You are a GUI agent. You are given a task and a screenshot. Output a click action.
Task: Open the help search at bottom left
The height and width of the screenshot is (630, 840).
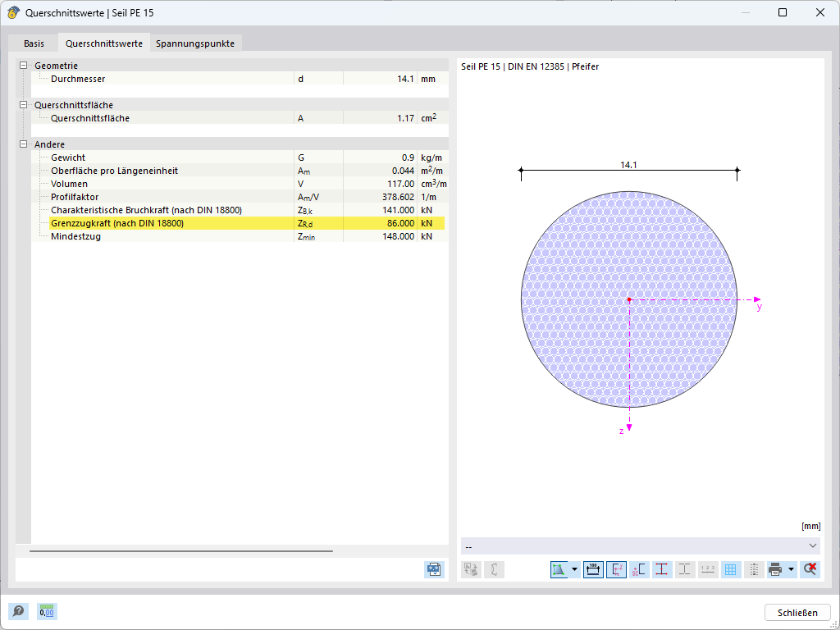coord(17,611)
